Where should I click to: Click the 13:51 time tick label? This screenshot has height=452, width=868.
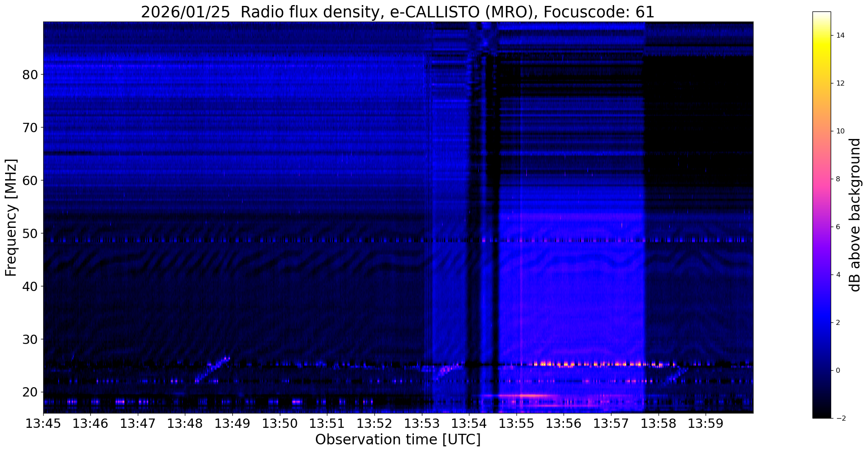point(327,424)
